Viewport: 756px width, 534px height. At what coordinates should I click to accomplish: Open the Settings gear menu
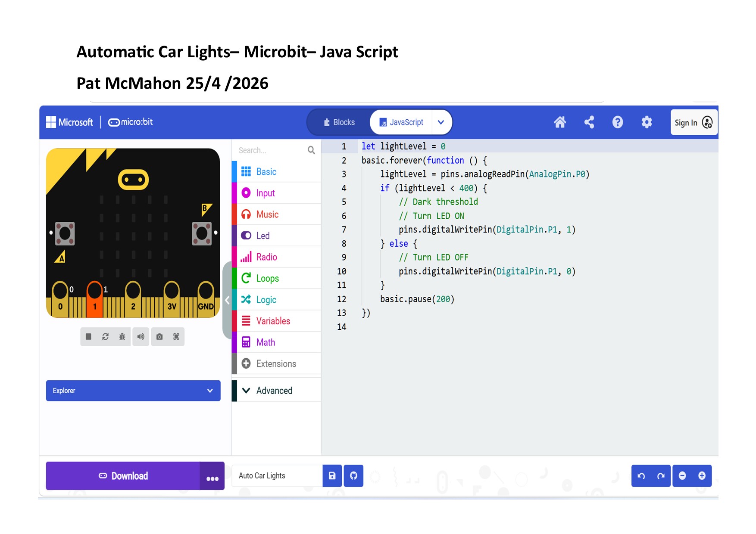click(646, 122)
